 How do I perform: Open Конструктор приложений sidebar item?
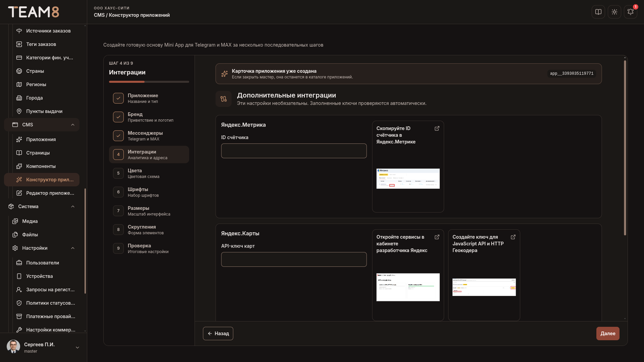[x=42, y=180]
